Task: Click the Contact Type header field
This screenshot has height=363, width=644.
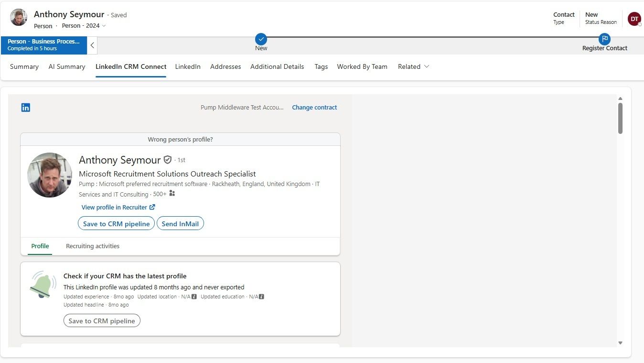Action: [x=564, y=18]
